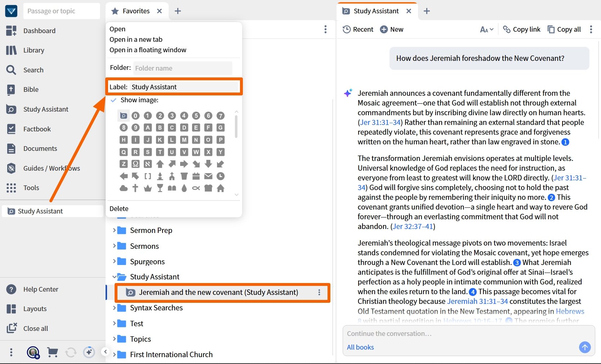Click the AI credits sparkle icon
The image size is (601, 364).
pos(89,352)
